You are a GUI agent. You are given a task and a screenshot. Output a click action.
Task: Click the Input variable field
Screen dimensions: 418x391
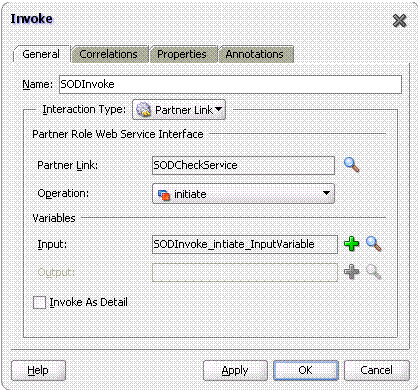[x=245, y=244]
